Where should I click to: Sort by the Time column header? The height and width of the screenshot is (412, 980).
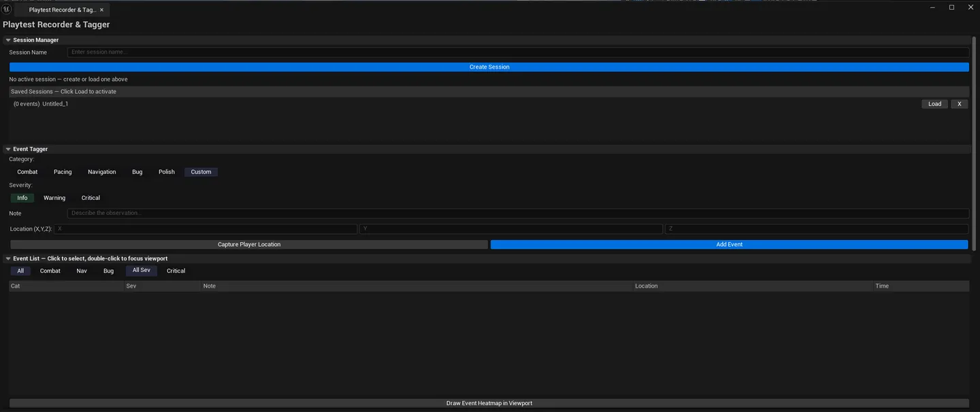pos(921,286)
